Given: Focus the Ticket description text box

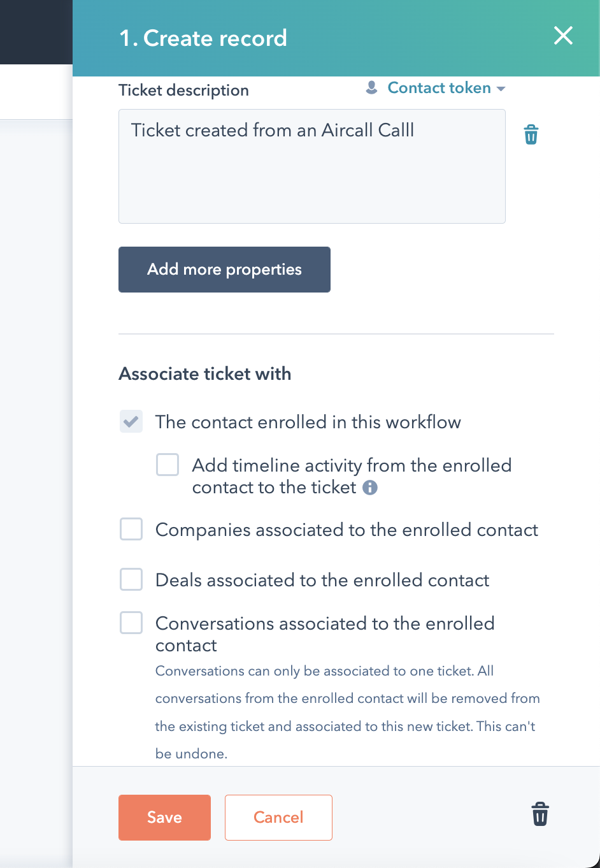Looking at the screenshot, I should tap(312, 166).
